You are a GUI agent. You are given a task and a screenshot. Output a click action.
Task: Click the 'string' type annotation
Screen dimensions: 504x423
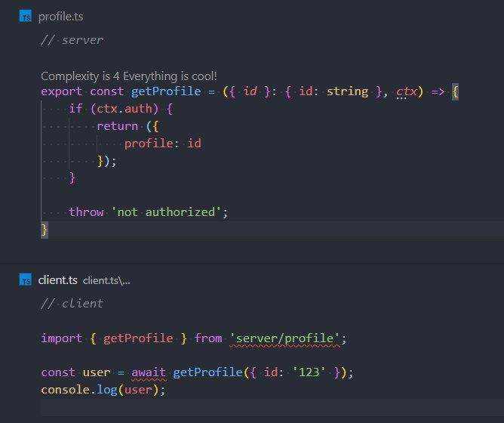[x=348, y=91]
